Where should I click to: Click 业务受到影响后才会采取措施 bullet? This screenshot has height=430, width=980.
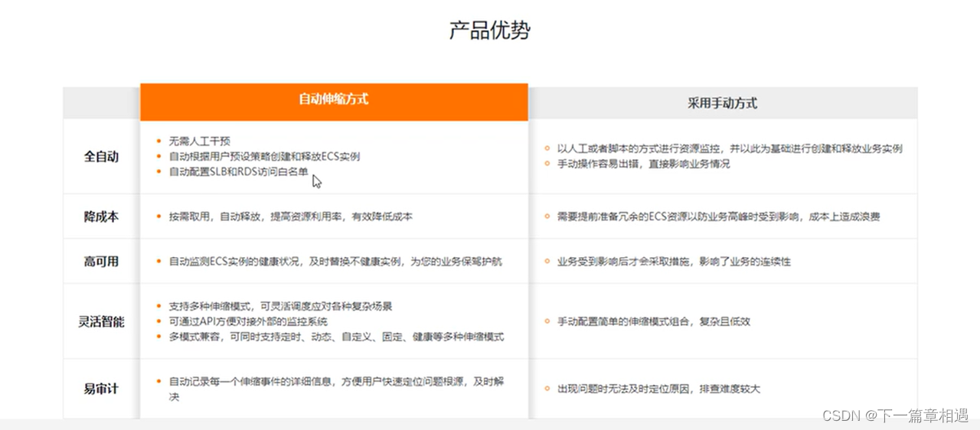tap(674, 261)
